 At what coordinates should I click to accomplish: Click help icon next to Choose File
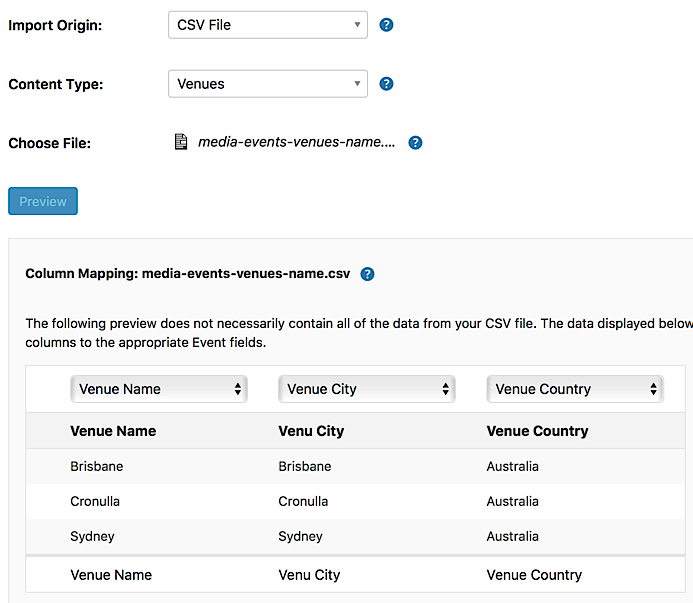point(415,143)
